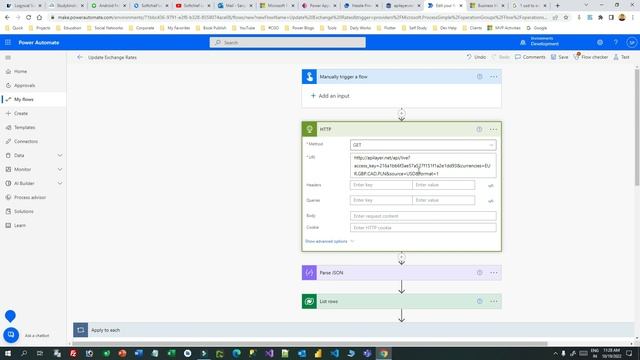Open the settings gear icon
The width and height of the screenshot is (640, 360).
pos(600,42)
